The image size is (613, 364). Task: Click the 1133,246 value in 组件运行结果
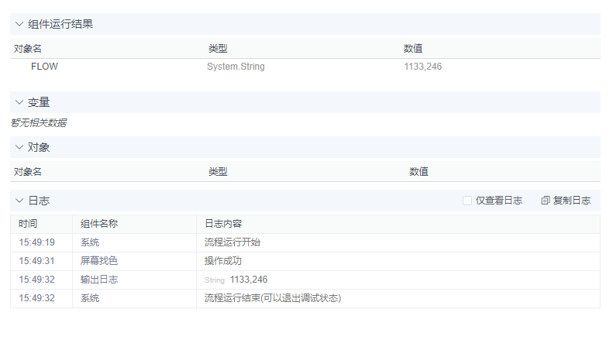point(422,67)
